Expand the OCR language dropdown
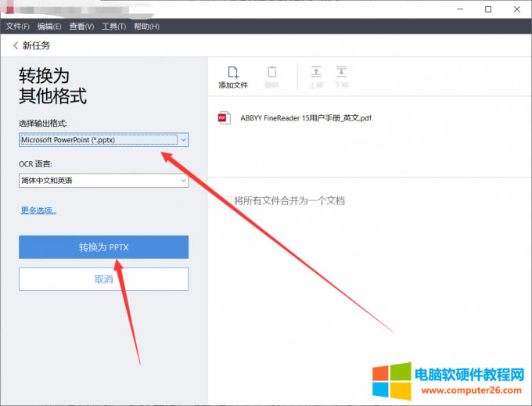 [103, 181]
